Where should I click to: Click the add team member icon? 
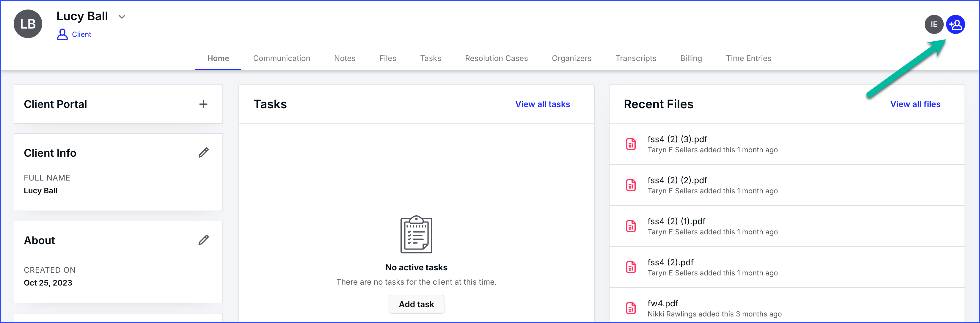click(x=955, y=25)
